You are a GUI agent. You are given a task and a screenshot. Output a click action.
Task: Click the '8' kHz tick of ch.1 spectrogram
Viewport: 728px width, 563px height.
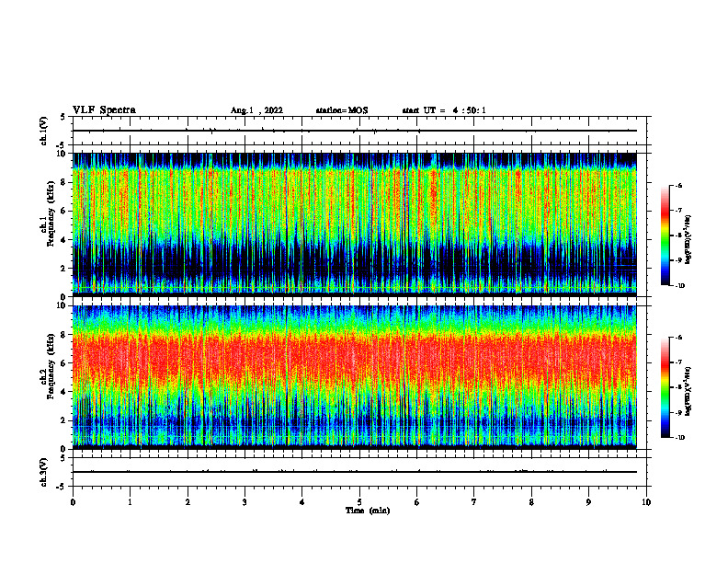[64, 182]
